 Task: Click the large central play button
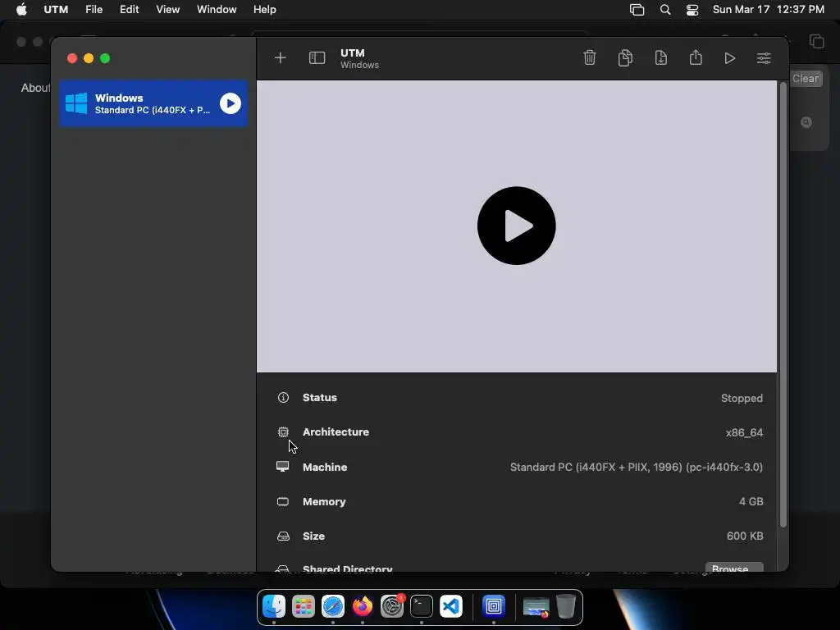[x=517, y=226]
